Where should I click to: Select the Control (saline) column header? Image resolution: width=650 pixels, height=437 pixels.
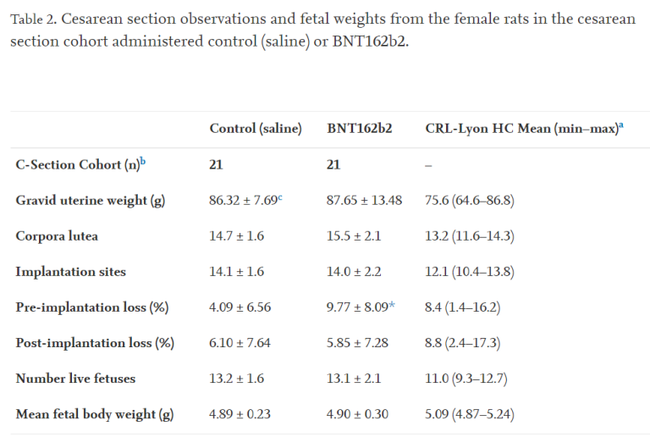pyautogui.click(x=255, y=128)
